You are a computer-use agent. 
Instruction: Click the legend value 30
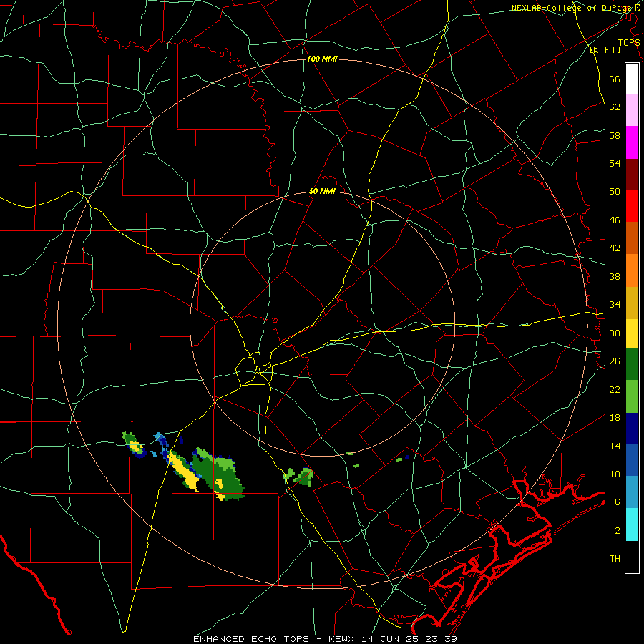coord(615,333)
